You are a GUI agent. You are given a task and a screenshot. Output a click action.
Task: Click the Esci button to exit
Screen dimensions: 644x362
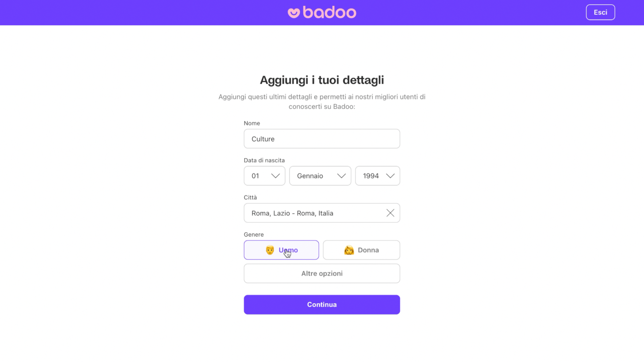click(600, 12)
